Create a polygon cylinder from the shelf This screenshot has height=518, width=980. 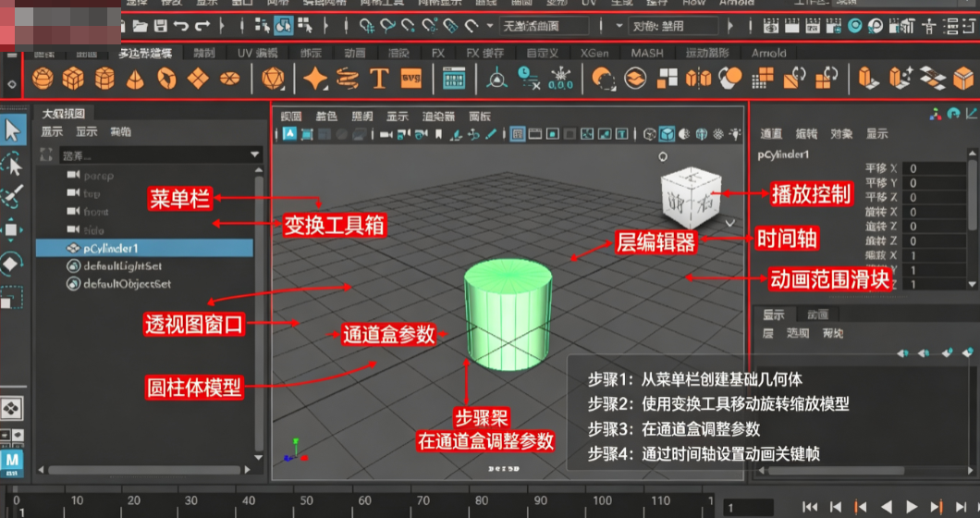(x=104, y=79)
